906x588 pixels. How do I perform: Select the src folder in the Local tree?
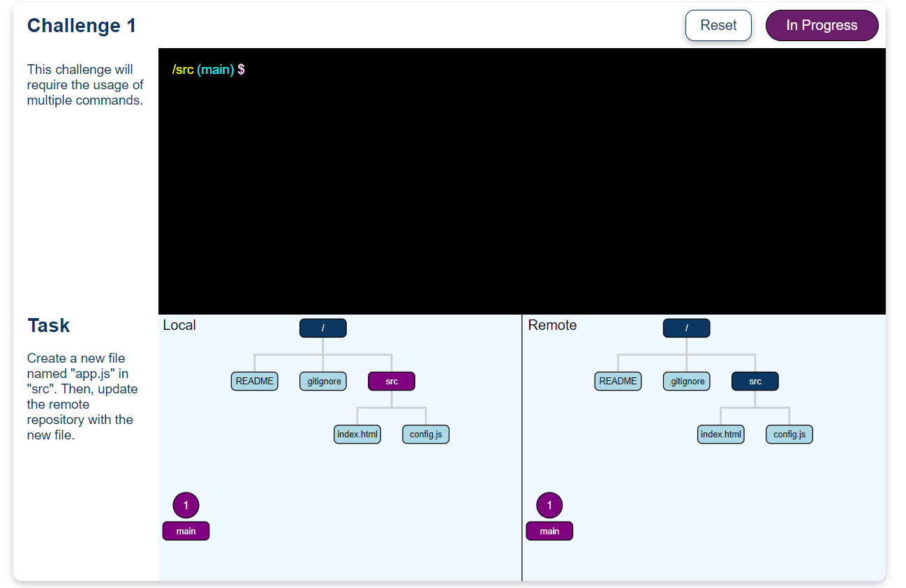391,381
